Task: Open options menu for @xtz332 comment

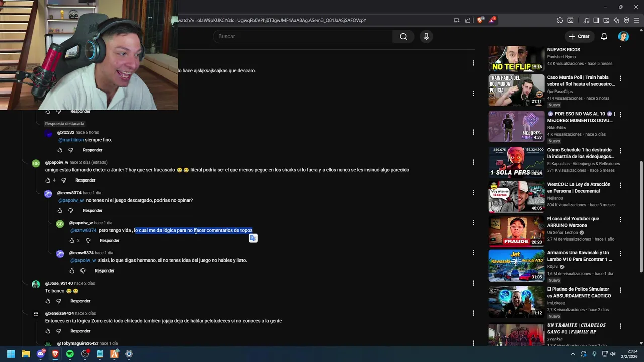Action: pos(473,132)
